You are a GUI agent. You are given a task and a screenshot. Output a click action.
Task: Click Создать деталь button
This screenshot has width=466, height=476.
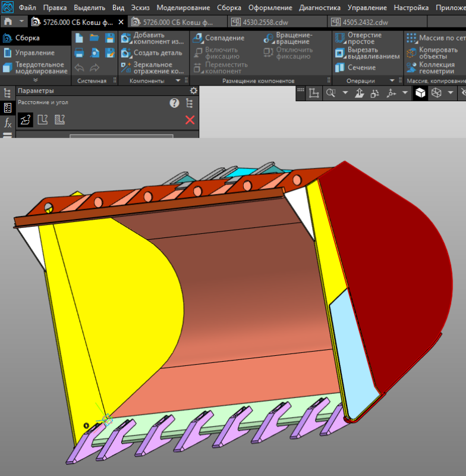152,53
